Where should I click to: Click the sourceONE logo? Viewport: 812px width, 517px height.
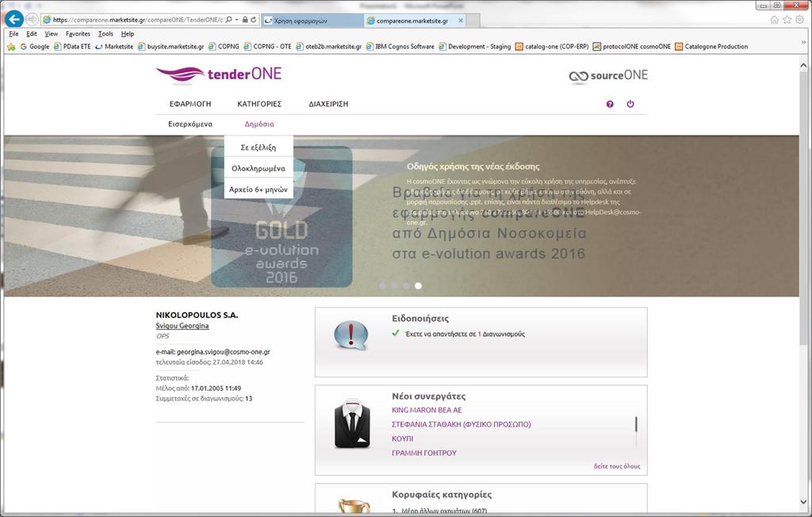click(x=608, y=75)
